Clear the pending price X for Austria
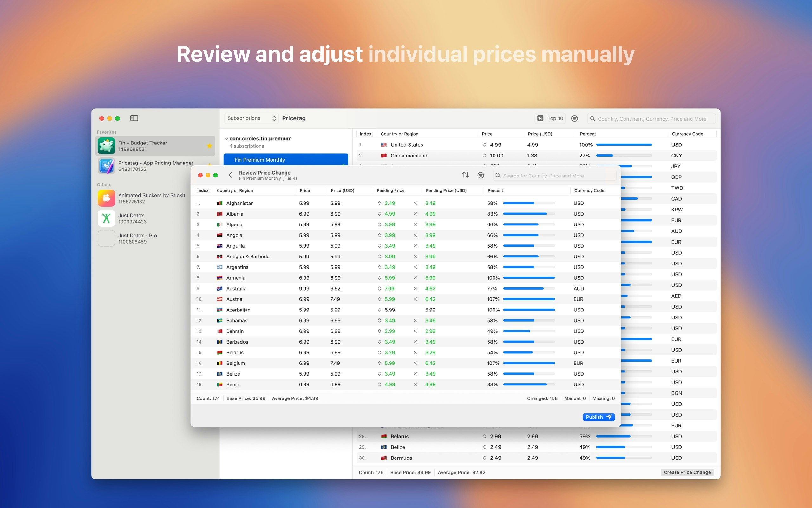 pyautogui.click(x=415, y=299)
